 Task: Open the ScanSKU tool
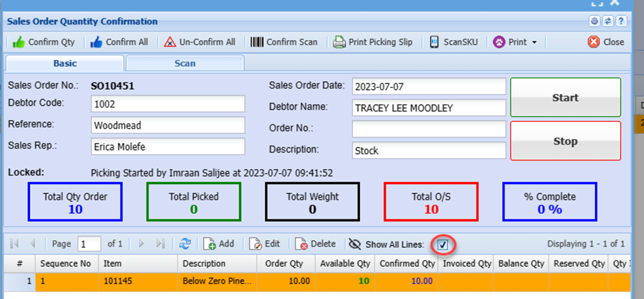coord(455,42)
